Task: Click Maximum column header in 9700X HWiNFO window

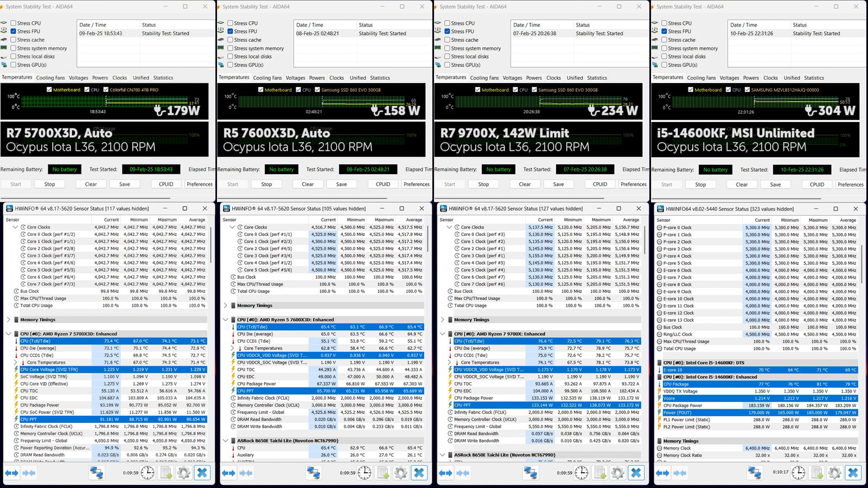Action: click(601, 220)
